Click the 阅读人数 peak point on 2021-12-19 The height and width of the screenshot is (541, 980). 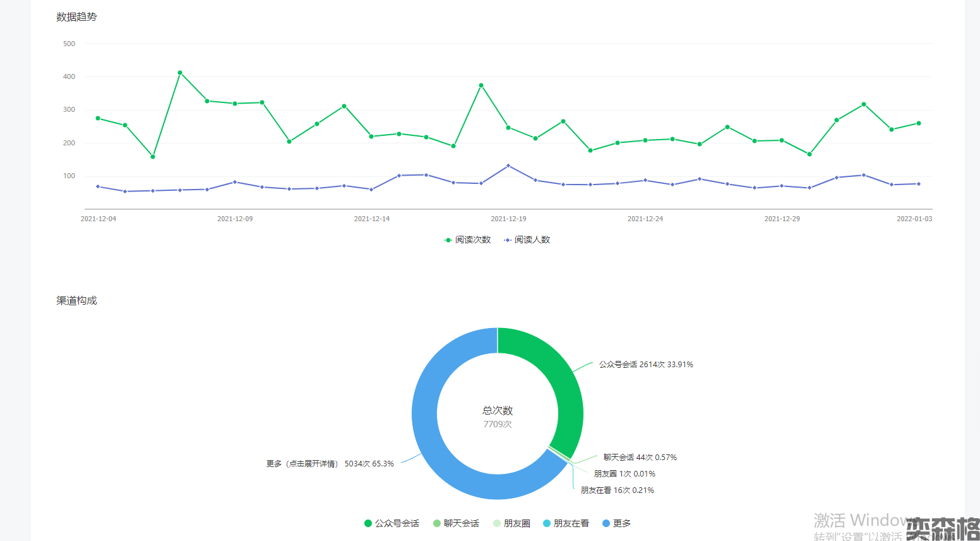point(508,166)
